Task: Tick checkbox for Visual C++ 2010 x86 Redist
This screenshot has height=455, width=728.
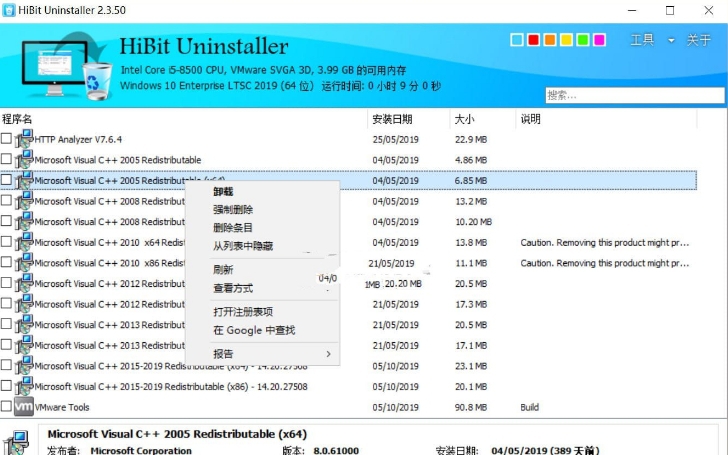Action: 6,262
